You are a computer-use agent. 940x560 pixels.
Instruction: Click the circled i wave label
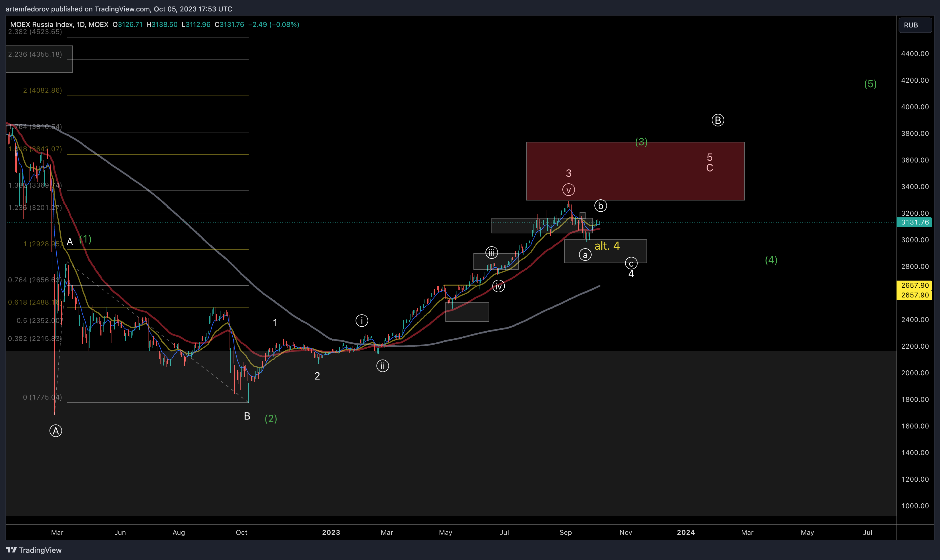tap(362, 321)
